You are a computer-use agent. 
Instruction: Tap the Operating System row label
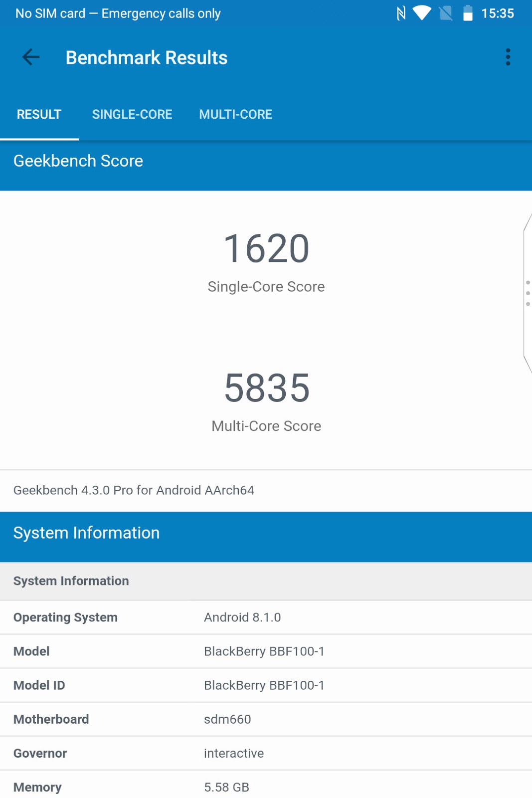click(65, 617)
